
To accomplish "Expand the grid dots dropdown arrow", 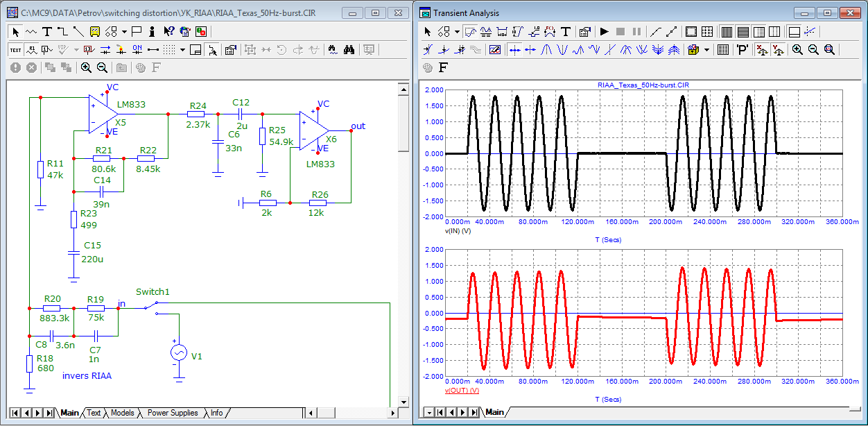I will [182, 49].
